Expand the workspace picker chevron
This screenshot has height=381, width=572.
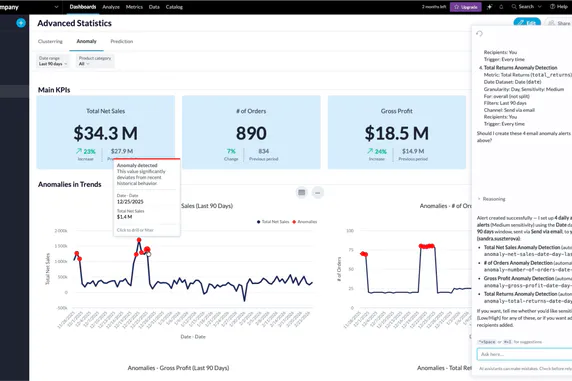pos(56,7)
